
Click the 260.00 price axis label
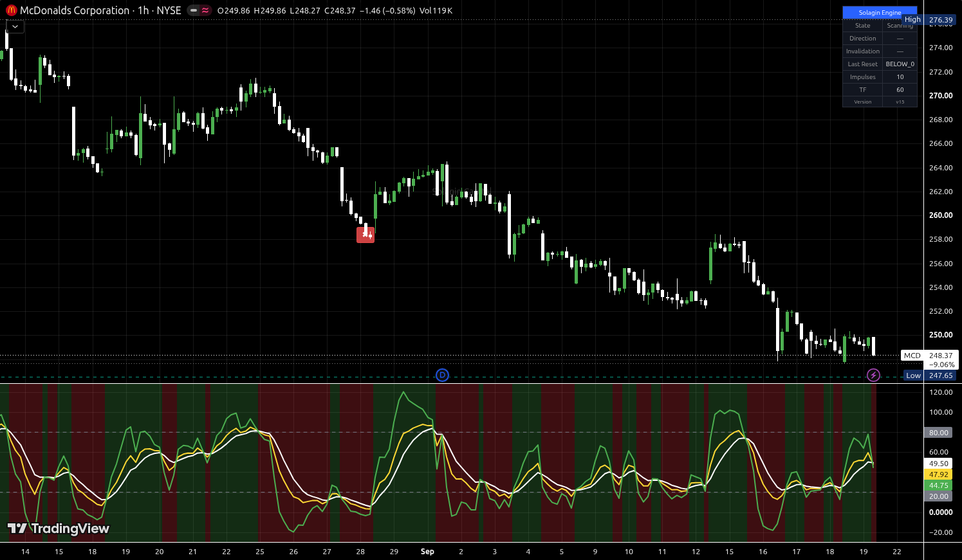941,215
